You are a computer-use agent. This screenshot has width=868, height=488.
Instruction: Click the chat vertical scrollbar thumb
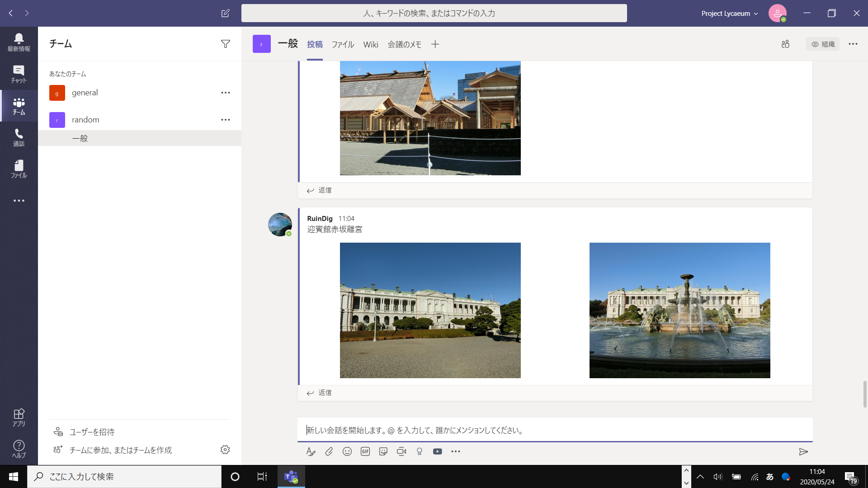[x=864, y=394]
